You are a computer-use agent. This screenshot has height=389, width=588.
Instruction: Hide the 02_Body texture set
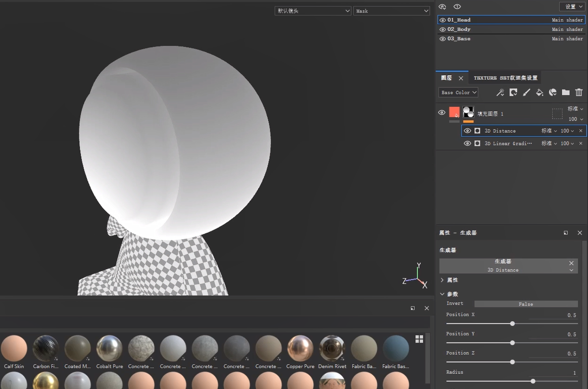(443, 29)
